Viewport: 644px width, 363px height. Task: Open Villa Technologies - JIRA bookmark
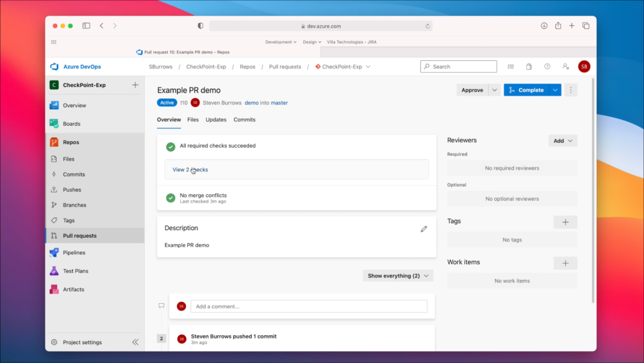click(x=352, y=42)
